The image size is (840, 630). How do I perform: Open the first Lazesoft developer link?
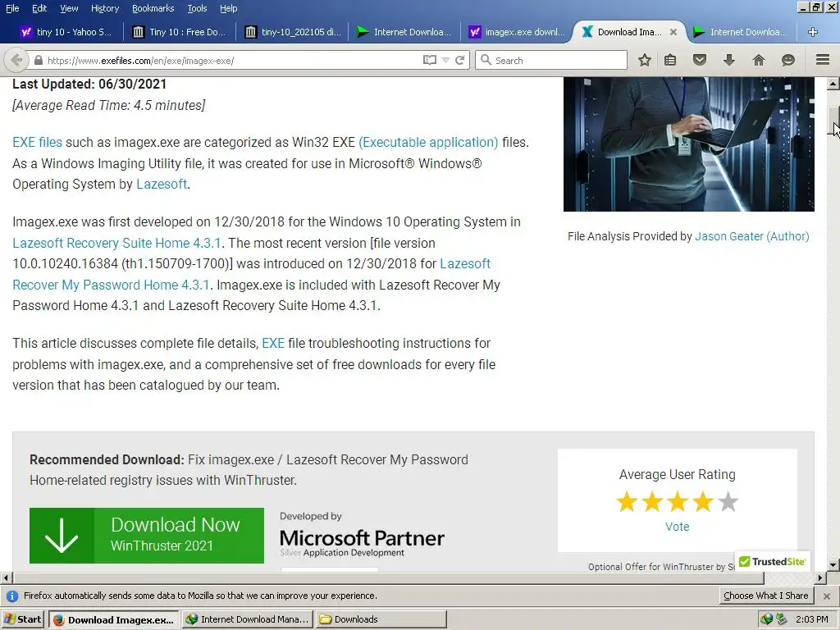coord(162,184)
